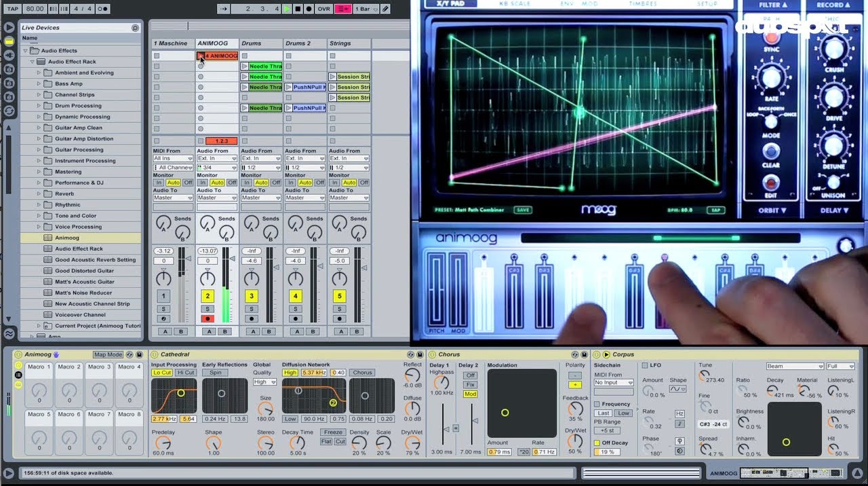Click the Animoog RATE knob in Orbit panel
Image resolution: width=868 pixels, height=486 pixels.
(x=771, y=78)
